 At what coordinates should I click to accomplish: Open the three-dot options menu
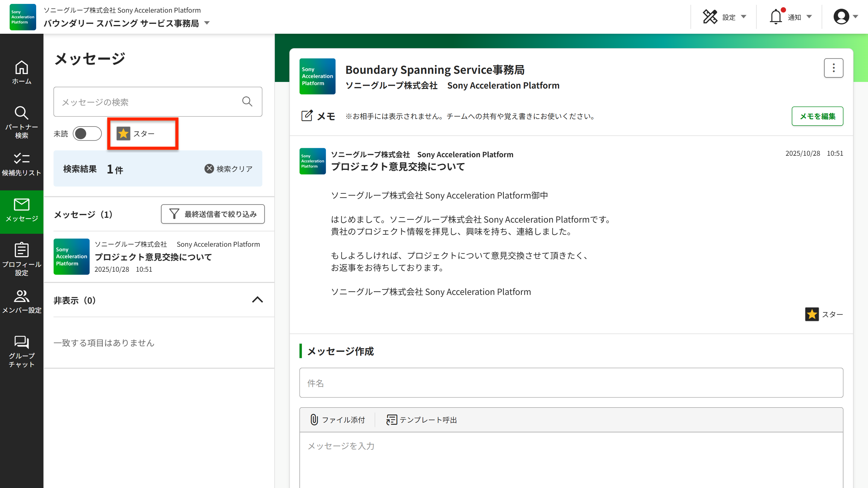tap(833, 68)
